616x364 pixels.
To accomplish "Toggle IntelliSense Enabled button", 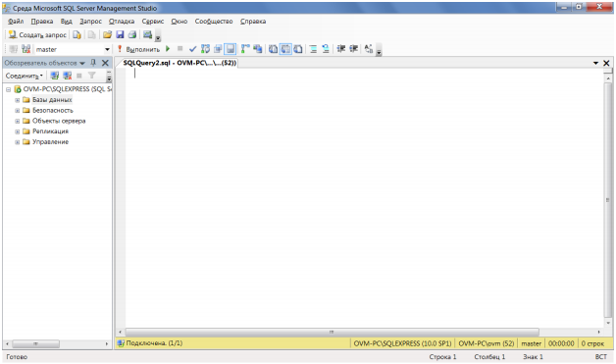I will click(231, 49).
